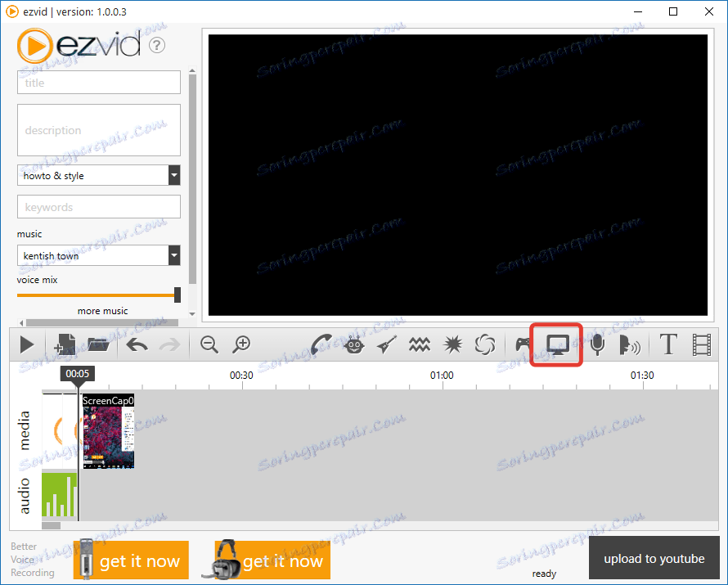Viewport: 728px width, 585px height.
Task: Click the Better Voice Recording text
Action: (x=33, y=560)
